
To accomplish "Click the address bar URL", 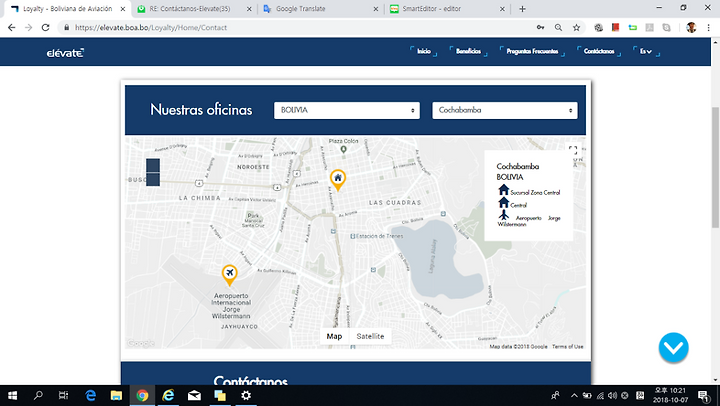I will 151,28.
